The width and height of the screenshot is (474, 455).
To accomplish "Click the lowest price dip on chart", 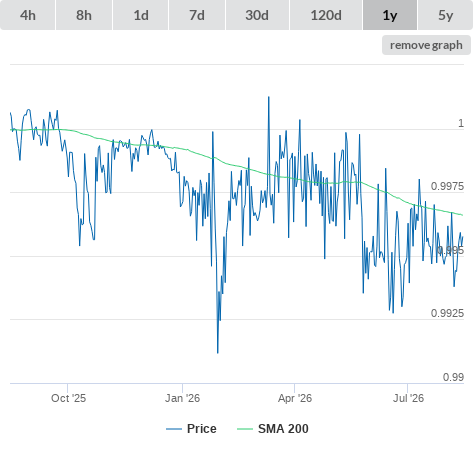I will (x=218, y=352).
